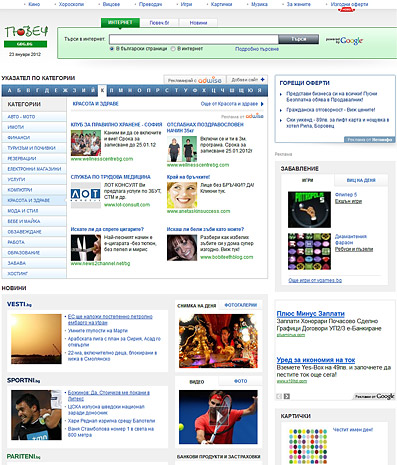Open Кино in the top navigation

click(34, 4)
